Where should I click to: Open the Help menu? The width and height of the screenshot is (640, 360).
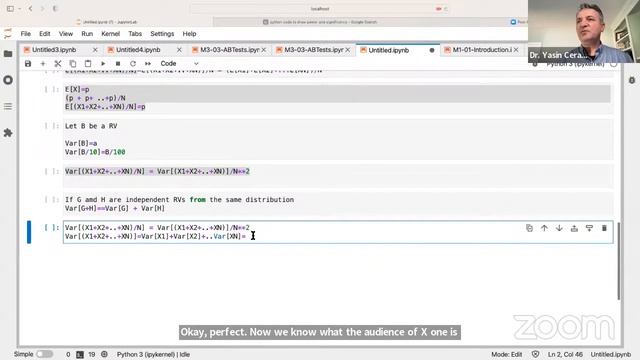pos(189,34)
